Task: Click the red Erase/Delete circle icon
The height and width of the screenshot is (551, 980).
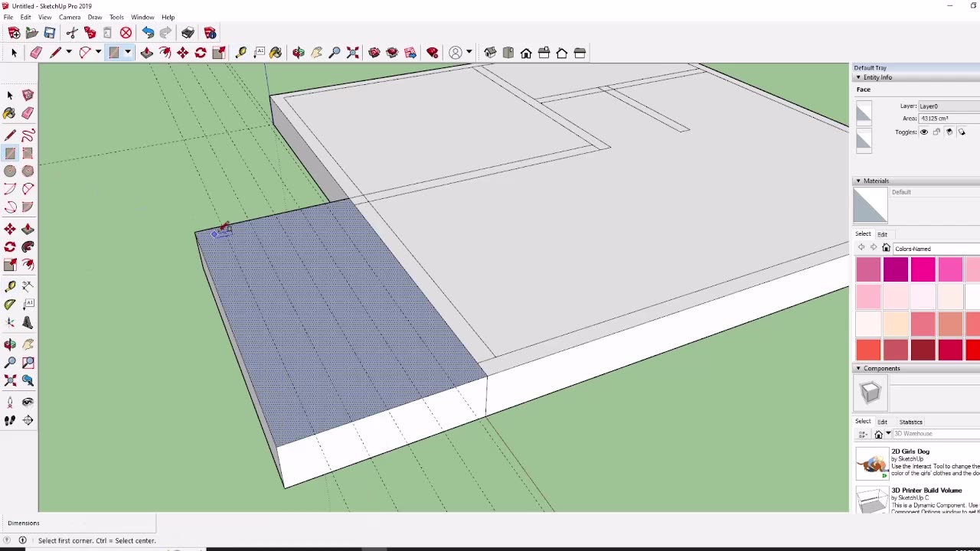Action: coord(126,33)
